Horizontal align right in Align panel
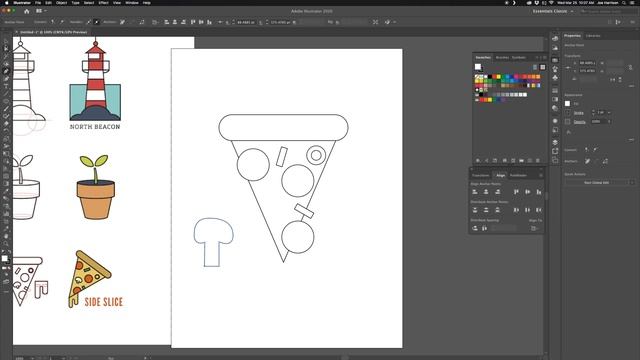Viewport: 640px width, 360px height. click(x=498, y=192)
